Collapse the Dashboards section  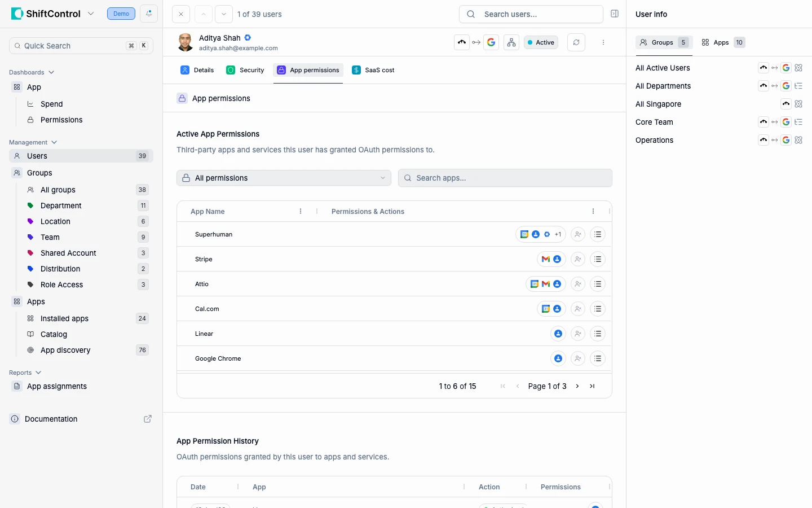tap(32, 72)
